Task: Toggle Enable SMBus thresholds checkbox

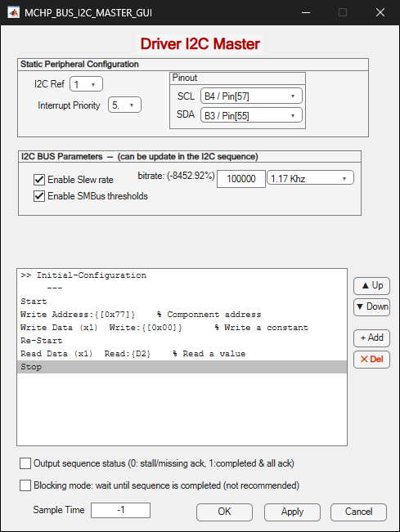Action: 39,196
